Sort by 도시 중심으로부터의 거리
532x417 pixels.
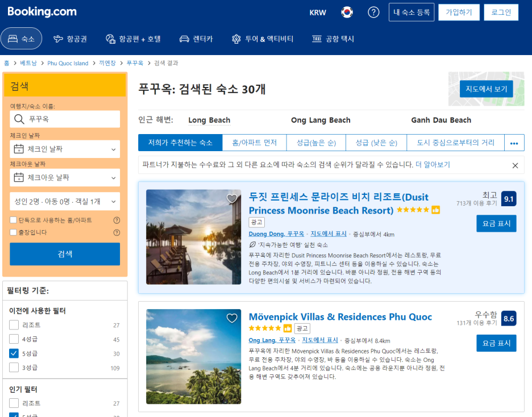[x=456, y=143]
